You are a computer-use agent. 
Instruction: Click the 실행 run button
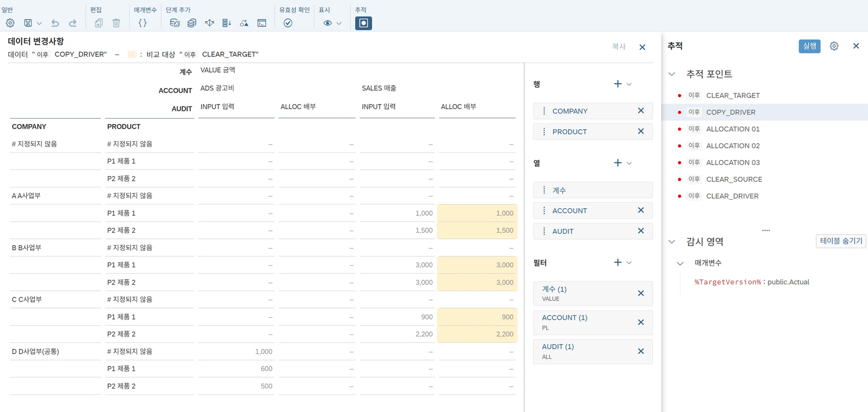[x=809, y=46]
